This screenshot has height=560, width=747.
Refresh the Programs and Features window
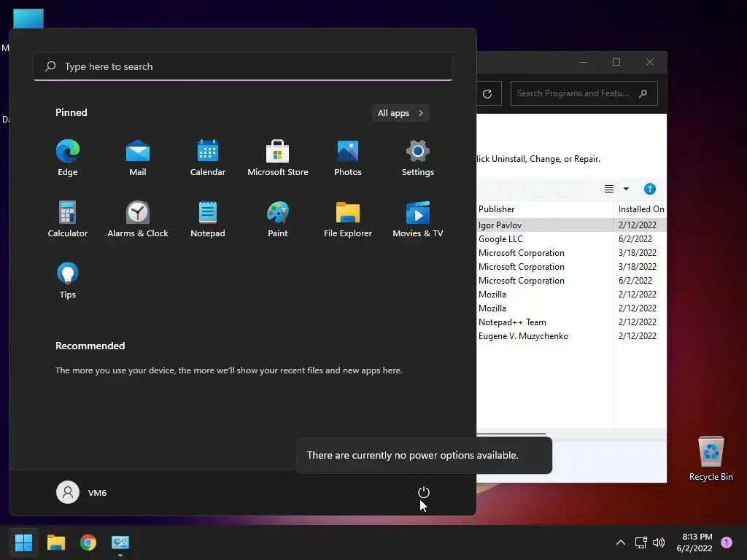pos(487,94)
